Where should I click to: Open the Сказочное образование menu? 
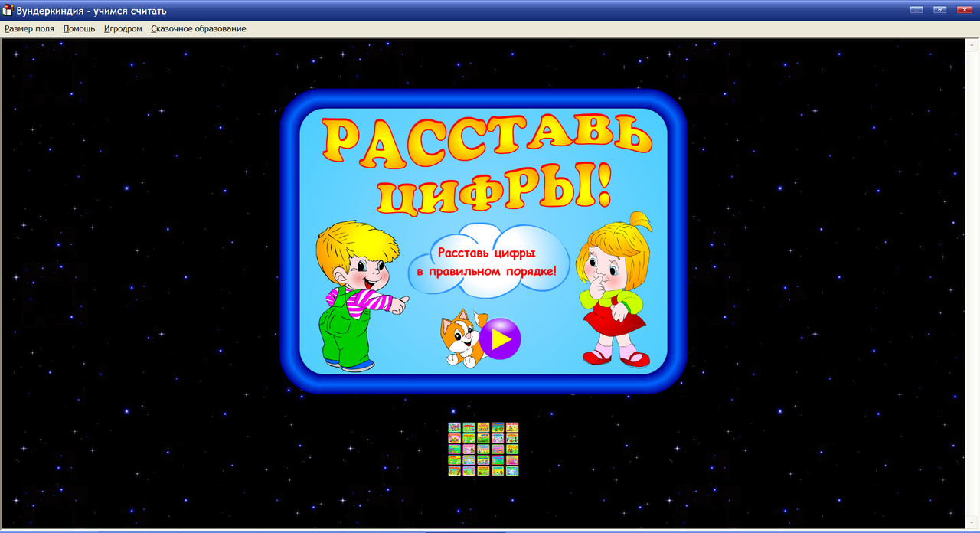(x=198, y=28)
